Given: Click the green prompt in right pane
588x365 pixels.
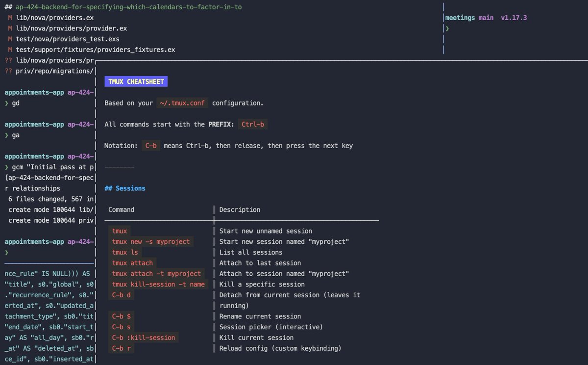Looking at the screenshot, I should coord(447,28).
